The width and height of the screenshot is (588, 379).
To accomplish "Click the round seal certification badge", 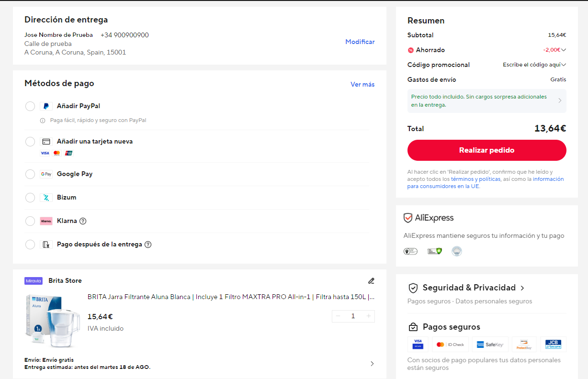I will coord(457,251).
